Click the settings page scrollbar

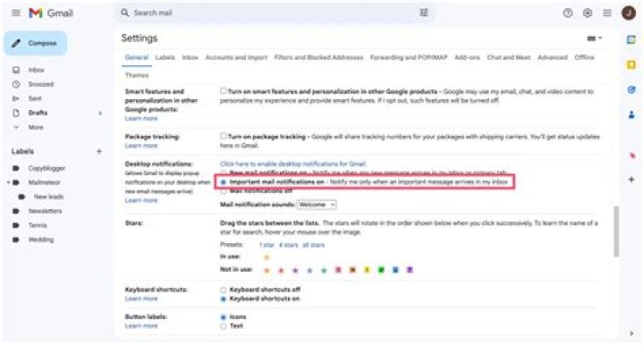point(615,231)
